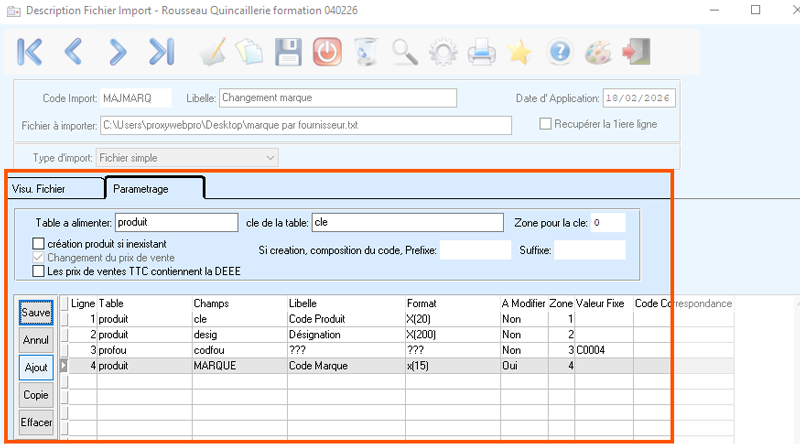800x444 pixels.
Task: Click the 'Prefixe' input field
Action: 476,250
